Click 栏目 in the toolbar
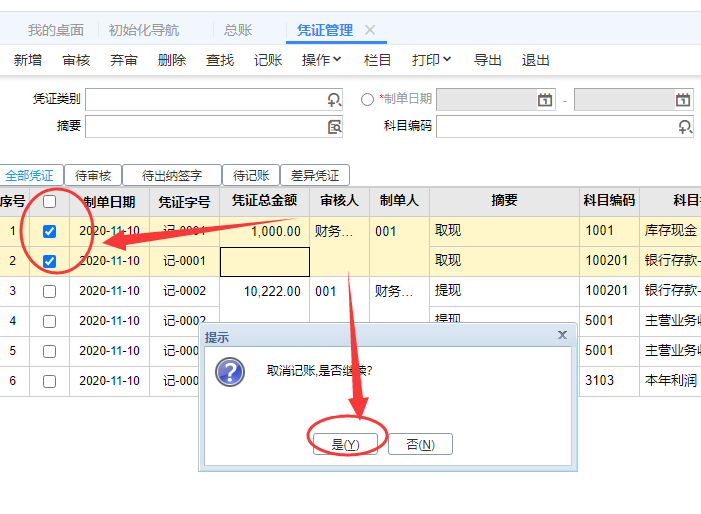 pos(377,60)
